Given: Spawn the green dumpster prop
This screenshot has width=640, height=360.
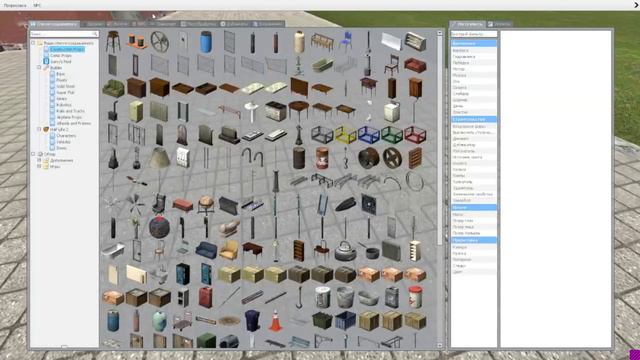Looking at the screenshot, I should click(322, 320).
